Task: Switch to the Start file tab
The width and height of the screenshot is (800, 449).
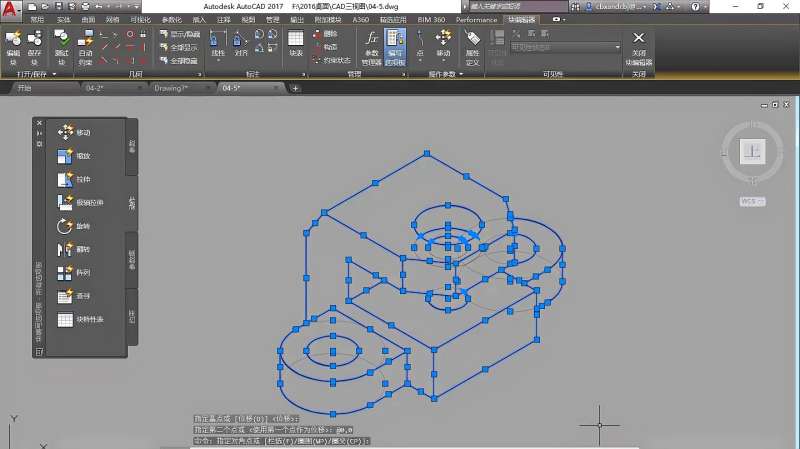Action: click(x=45, y=88)
